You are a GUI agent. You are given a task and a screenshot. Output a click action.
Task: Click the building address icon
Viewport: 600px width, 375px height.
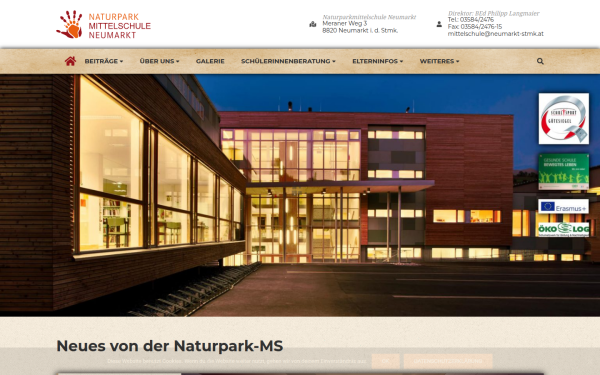click(x=313, y=24)
